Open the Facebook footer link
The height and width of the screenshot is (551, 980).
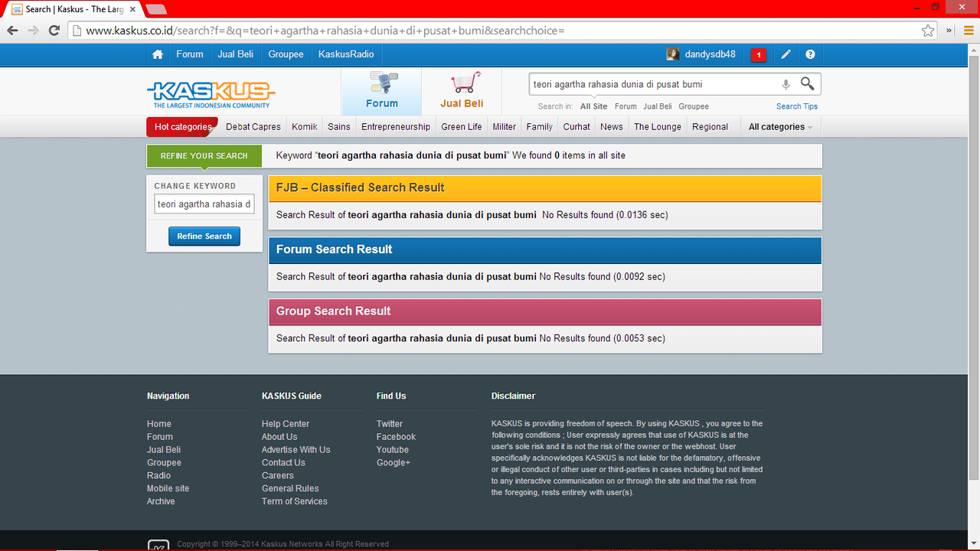396,437
